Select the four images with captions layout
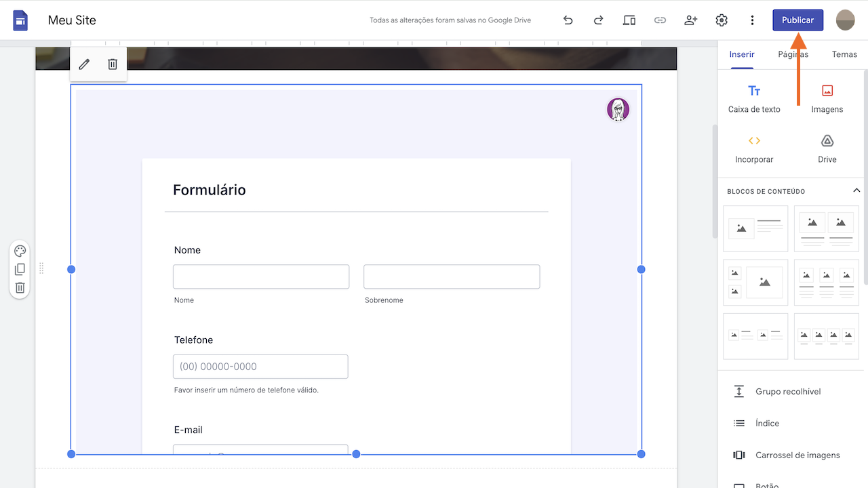Image resolution: width=868 pixels, height=488 pixels. click(826, 336)
